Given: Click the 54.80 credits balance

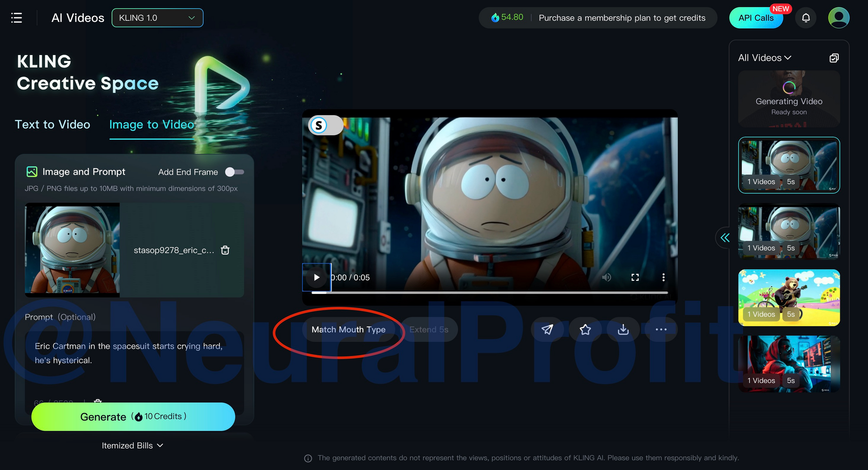Looking at the screenshot, I should (507, 17).
